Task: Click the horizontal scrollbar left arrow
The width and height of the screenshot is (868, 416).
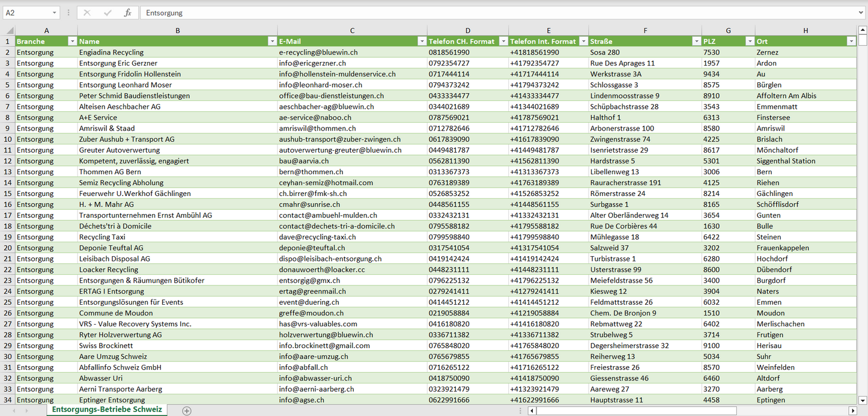Action: pyautogui.click(x=532, y=411)
